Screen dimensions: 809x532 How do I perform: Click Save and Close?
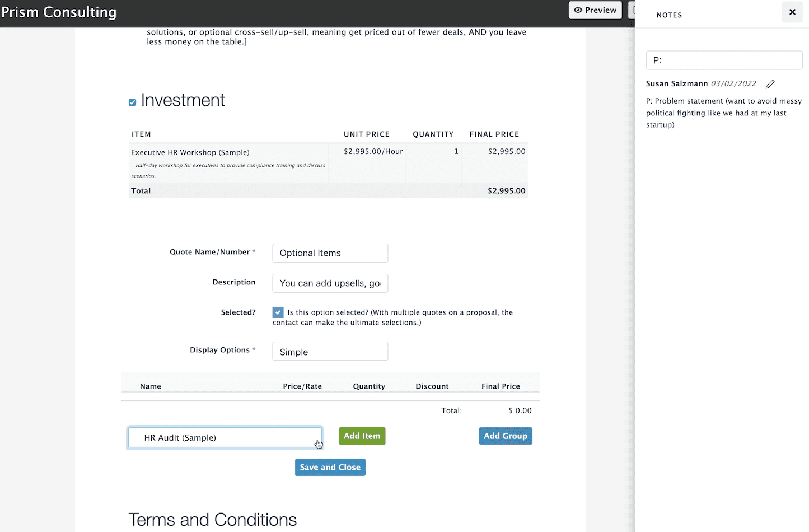pos(330,468)
